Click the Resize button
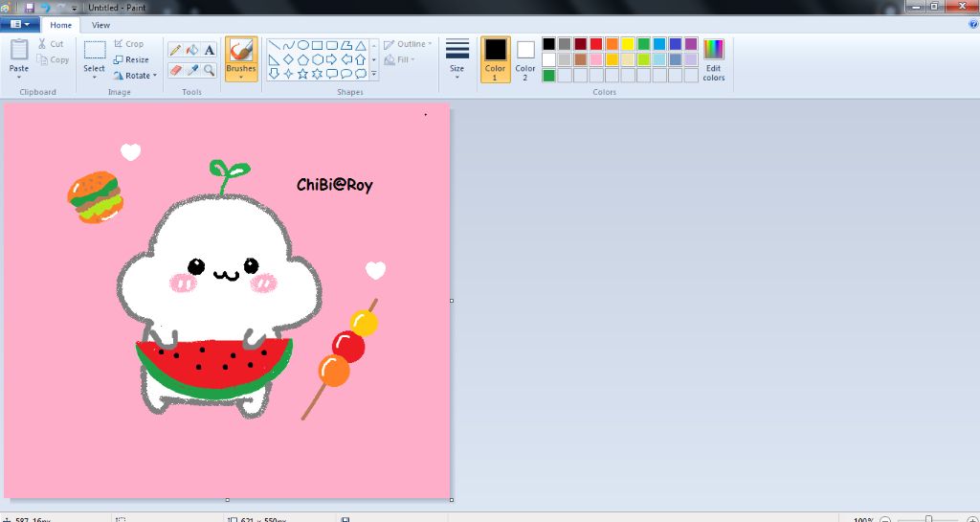The height and width of the screenshot is (522, 980). point(131,60)
